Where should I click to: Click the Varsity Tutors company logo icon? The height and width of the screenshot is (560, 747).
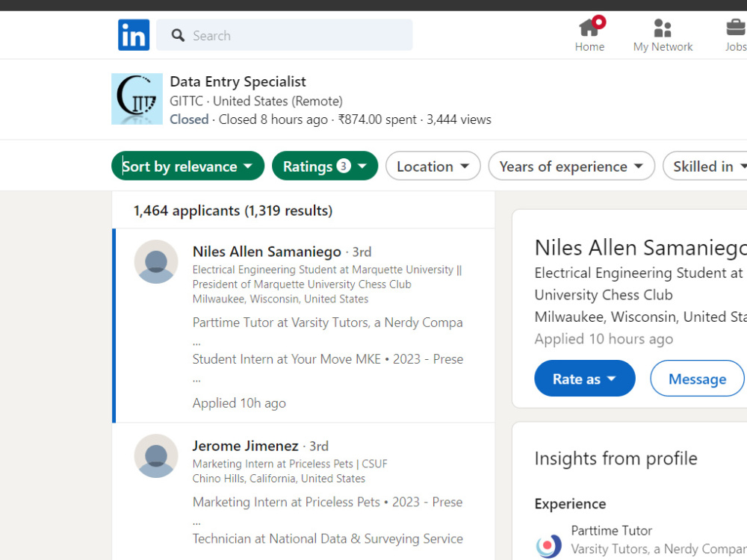548,545
